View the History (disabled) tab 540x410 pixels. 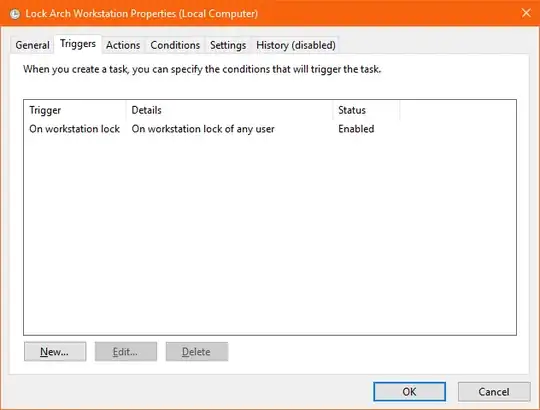pyautogui.click(x=296, y=45)
